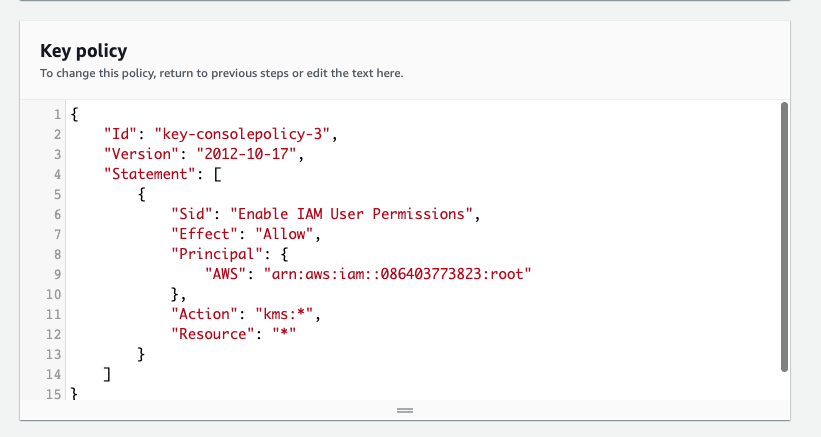Place cursor after the closing bracket on line 14

click(112, 374)
